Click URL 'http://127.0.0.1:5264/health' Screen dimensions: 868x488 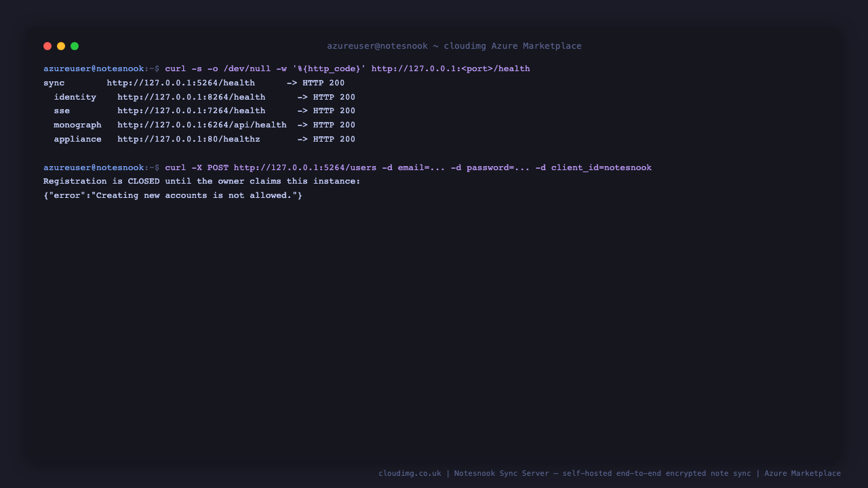(181, 83)
